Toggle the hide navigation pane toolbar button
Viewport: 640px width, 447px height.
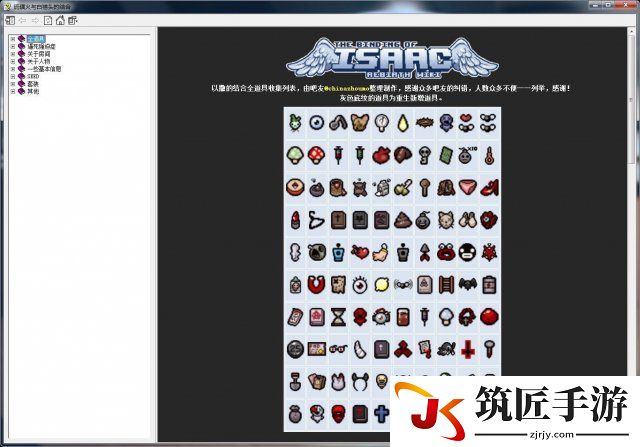point(10,20)
